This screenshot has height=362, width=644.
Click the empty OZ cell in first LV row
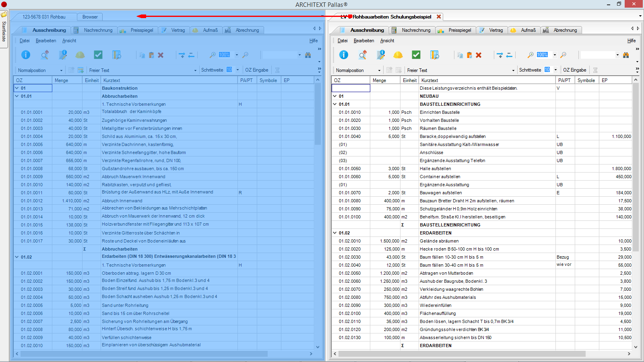[351, 88]
